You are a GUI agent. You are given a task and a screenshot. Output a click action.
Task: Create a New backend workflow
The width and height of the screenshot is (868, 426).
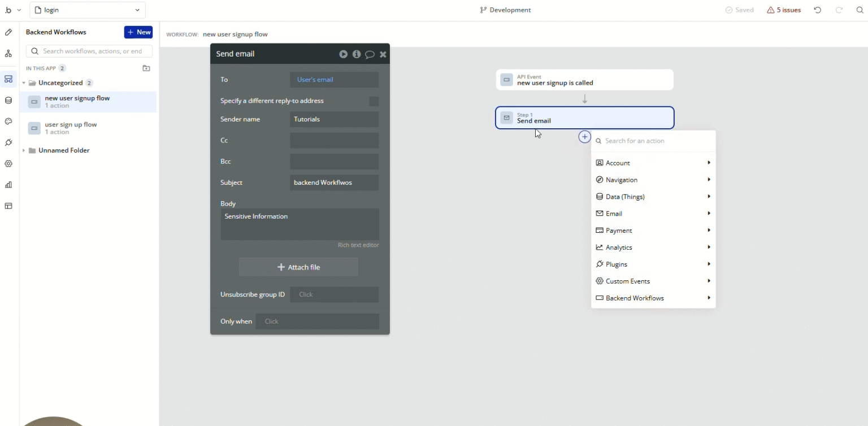point(138,32)
